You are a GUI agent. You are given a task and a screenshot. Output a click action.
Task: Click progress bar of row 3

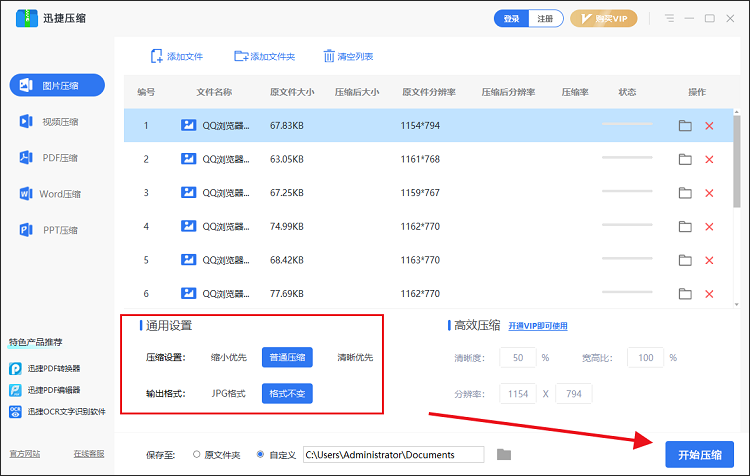coord(627,191)
